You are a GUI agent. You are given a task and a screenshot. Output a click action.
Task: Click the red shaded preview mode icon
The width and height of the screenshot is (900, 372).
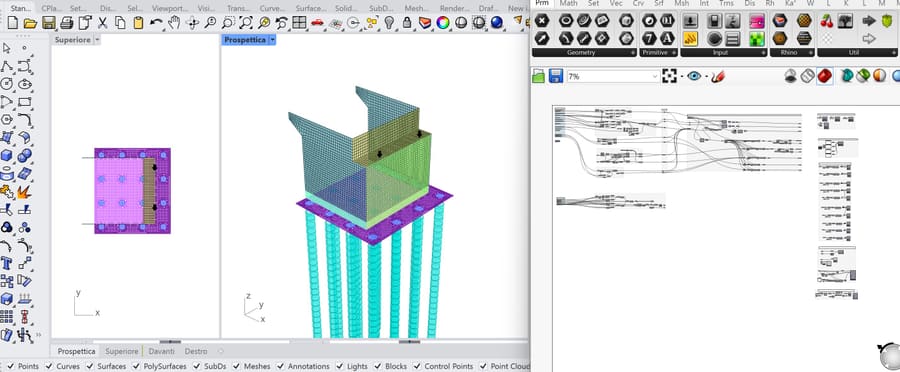[825, 76]
